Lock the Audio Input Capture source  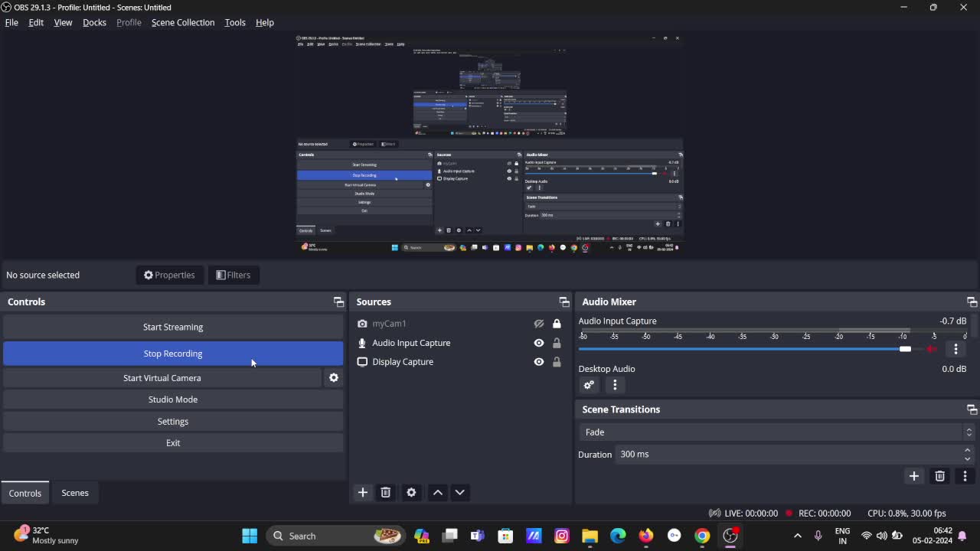557,343
